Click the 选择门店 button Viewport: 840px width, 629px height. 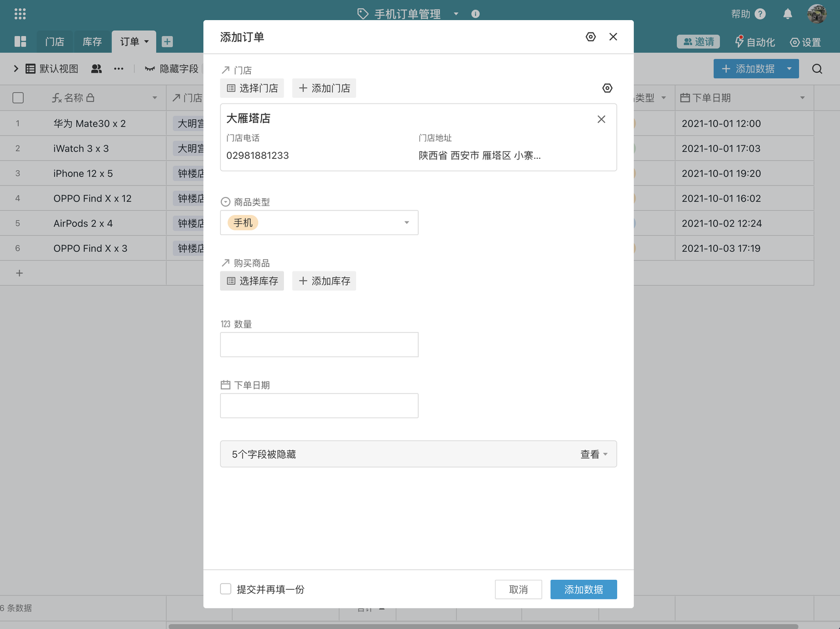click(x=252, y=88)
